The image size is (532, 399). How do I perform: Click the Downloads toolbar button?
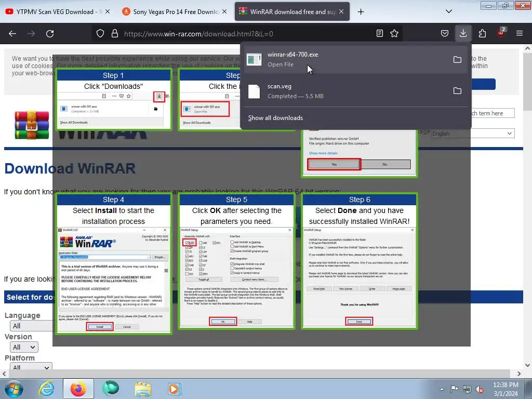(463, 33)
